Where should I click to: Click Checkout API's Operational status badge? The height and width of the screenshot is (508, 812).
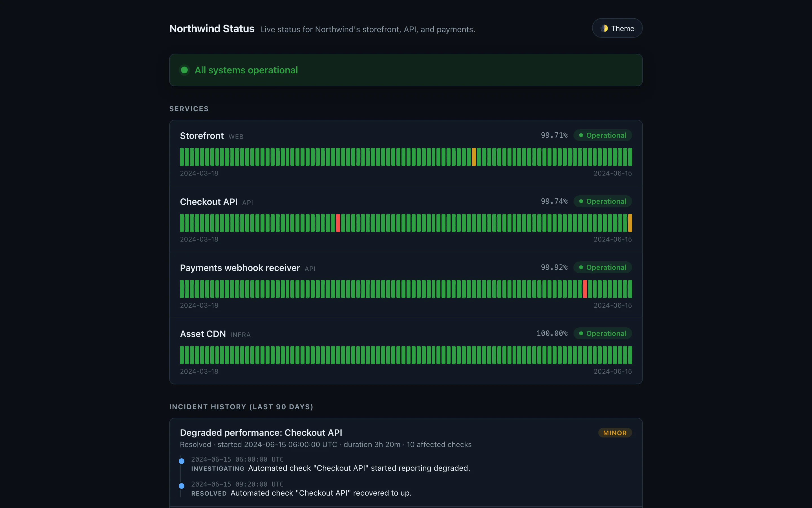pos(603,202)
